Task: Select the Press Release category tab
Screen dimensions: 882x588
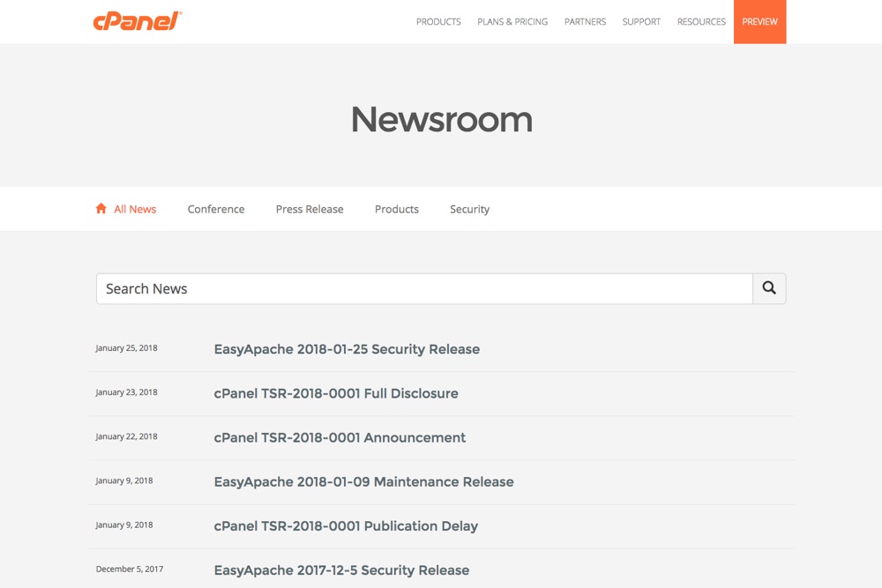Action: 310,209
